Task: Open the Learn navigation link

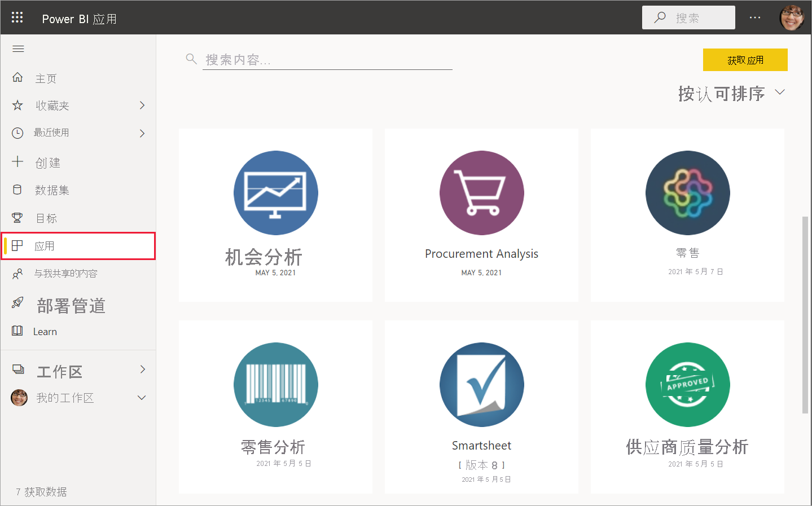Action: pyautogui.click(x=45, y=332)
